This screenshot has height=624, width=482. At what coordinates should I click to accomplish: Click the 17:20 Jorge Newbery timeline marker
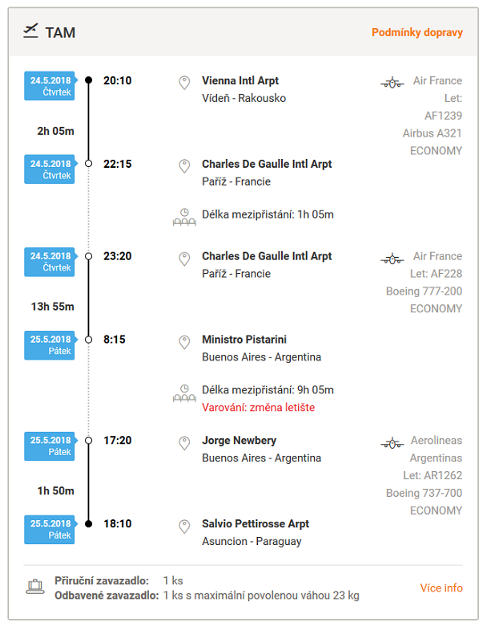(x=89, y=440)
